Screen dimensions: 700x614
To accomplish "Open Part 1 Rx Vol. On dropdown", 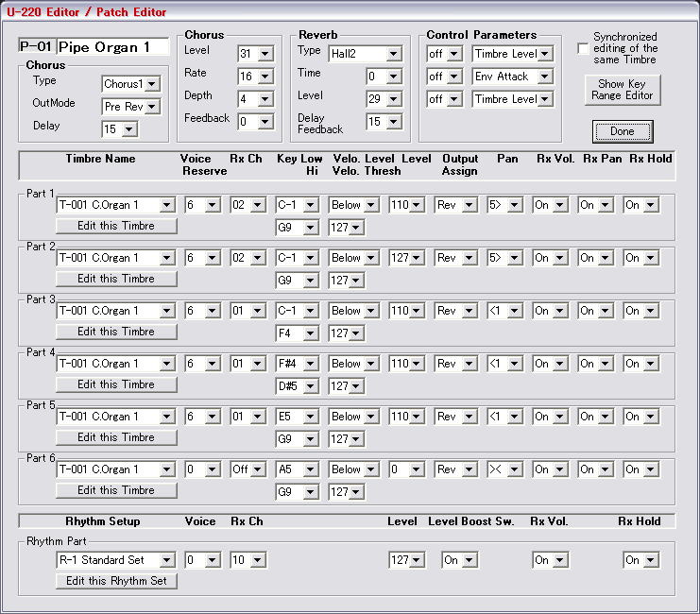I will (550, 205).
